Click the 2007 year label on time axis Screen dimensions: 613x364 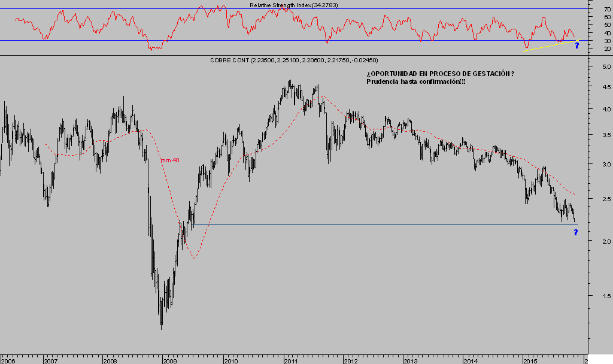[50, 361]
